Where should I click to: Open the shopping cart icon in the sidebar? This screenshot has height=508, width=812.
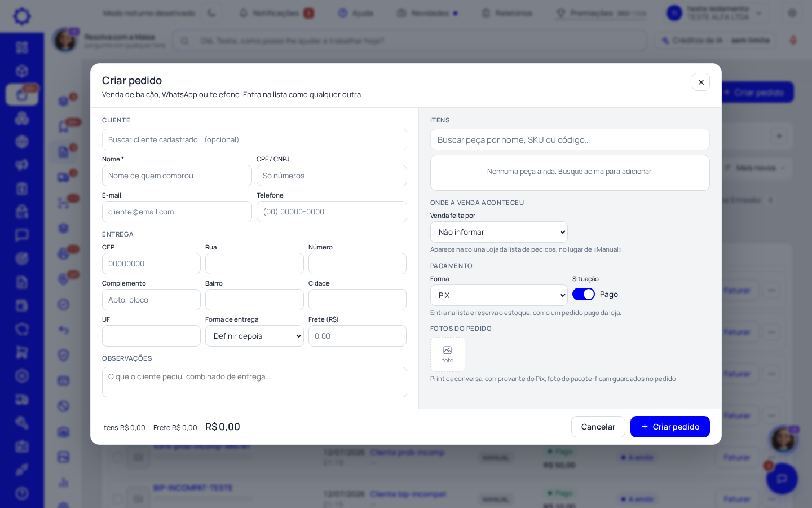pos(22,352)
